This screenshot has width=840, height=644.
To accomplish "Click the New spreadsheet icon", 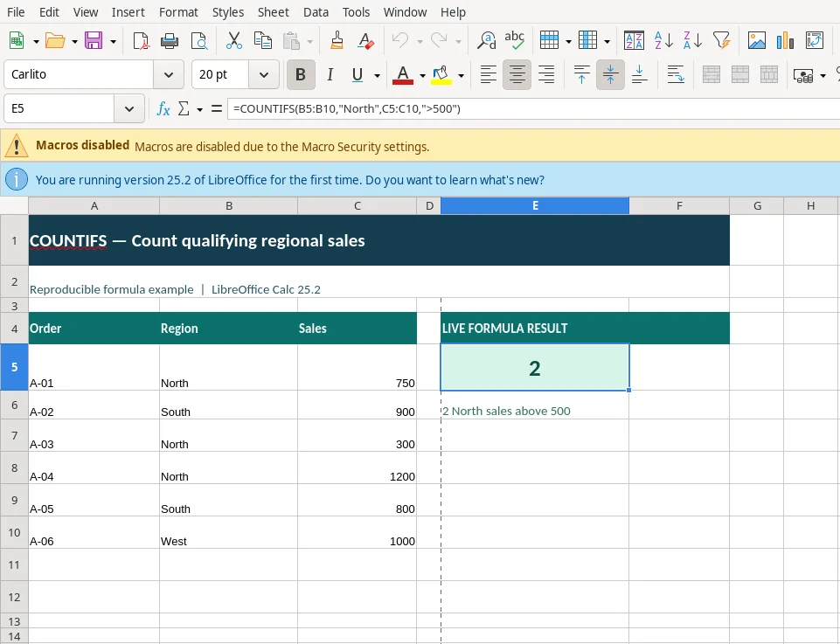I will coord(17,41).
